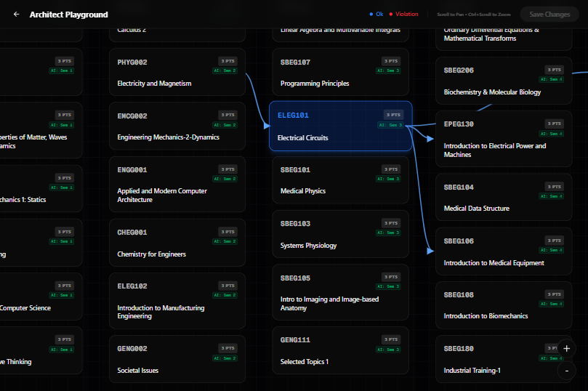Click the arrowhead pointing to SBEG106

tap(430, 251)
